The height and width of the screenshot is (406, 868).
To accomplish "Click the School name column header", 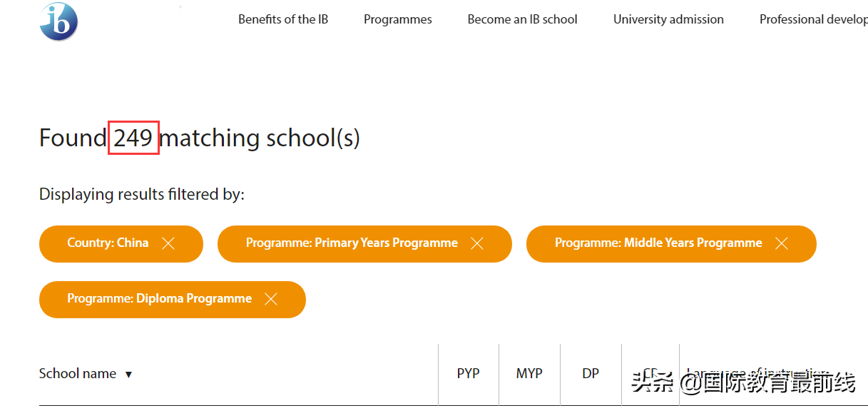I will tap(77, 373).
